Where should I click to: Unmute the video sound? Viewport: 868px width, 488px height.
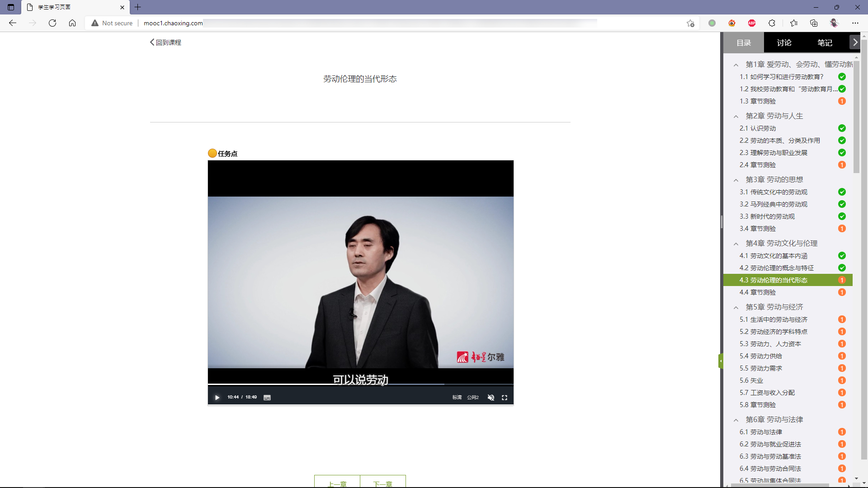click(x=491, y=398)
